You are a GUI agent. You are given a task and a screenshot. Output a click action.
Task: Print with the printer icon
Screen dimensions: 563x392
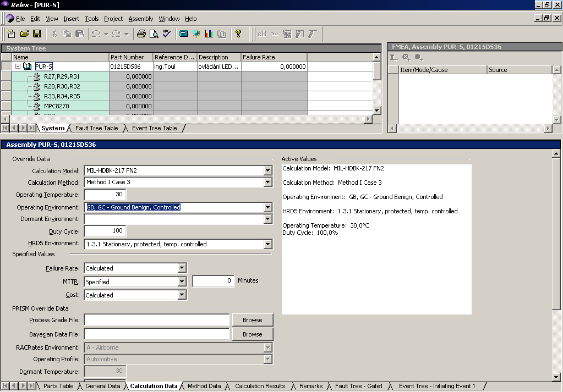click(x=141, y=34)
